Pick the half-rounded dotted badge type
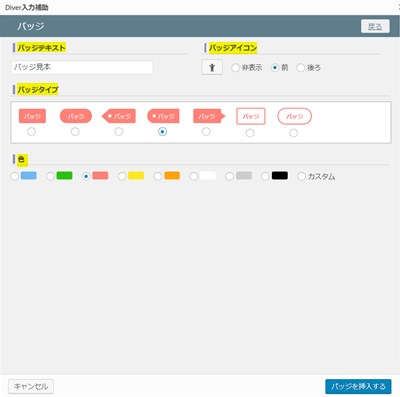This screenshot has height=397, width=400. pyautogui.click(x=162, y=132)
